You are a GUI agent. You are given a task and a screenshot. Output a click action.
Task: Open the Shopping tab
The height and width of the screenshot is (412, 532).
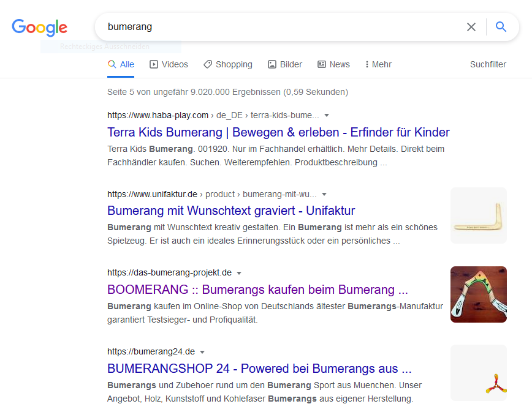click(228, 64)
